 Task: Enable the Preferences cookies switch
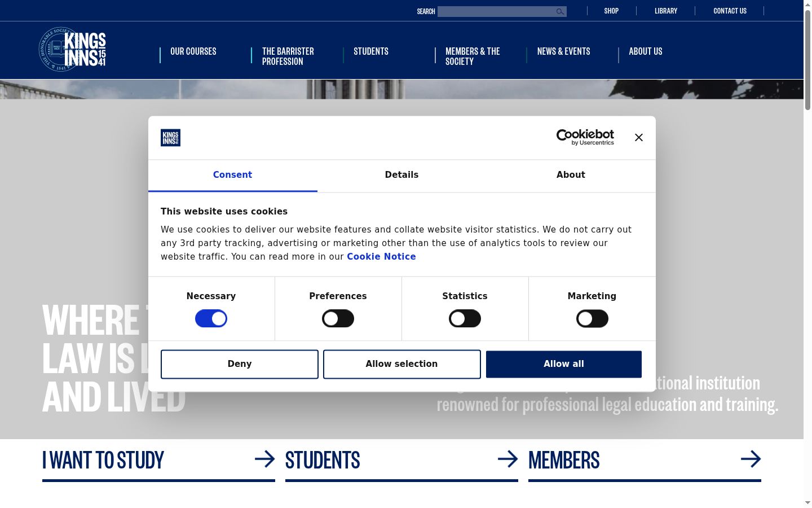point(338,318)
